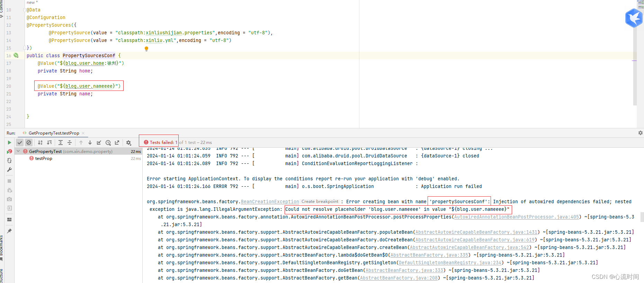Expand all test results
This screenshot has height=283, width=644.
tap(61, 143)
